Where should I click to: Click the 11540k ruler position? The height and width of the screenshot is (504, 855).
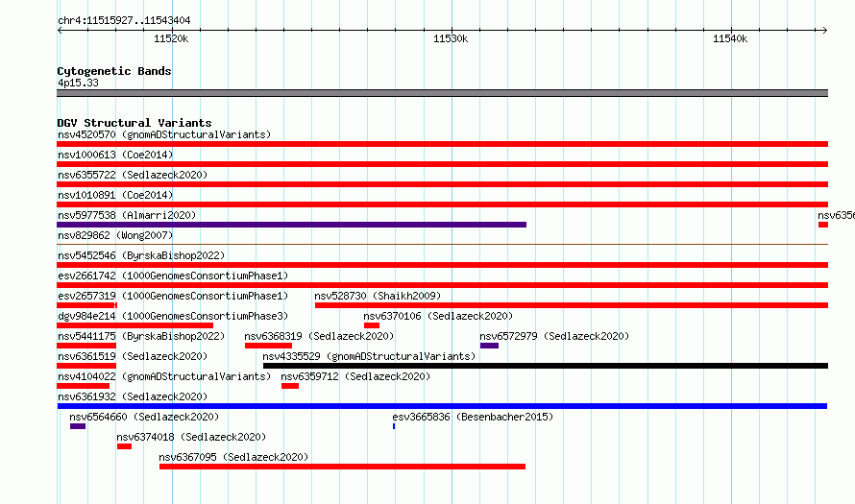(x=730, y=38)
